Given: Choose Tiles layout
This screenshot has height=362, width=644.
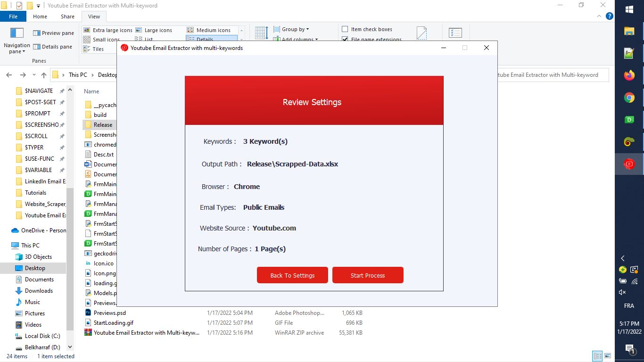Looking at the screenshot, I should point(93,49).
